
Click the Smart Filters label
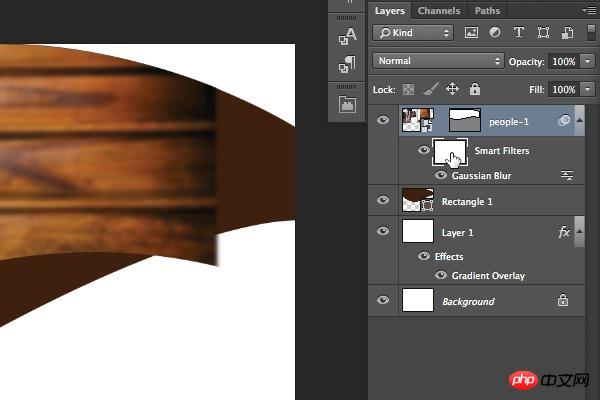pyautogui.click(x=502, y=151)
